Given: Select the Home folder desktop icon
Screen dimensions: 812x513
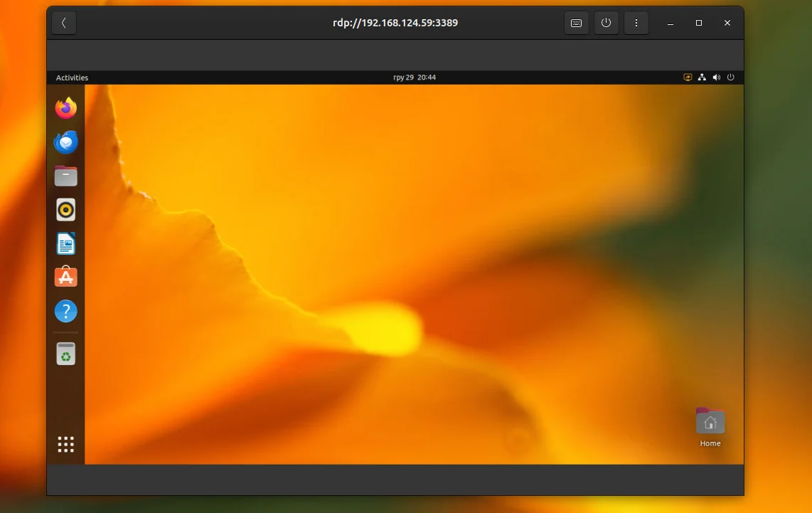Looking at the screenshot, I should 710,428.
